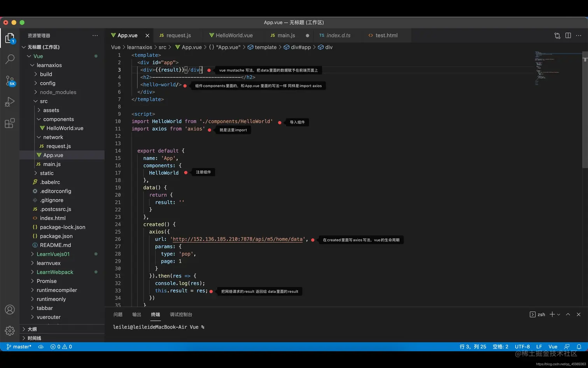Split the editor to the right

click(x=568, y=35)
